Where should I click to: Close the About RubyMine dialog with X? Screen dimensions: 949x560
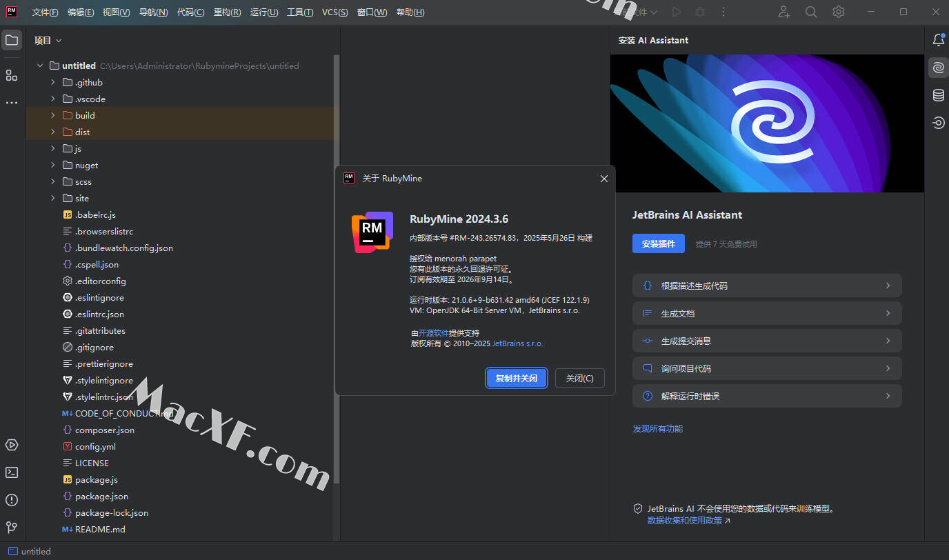coord(604,179)
